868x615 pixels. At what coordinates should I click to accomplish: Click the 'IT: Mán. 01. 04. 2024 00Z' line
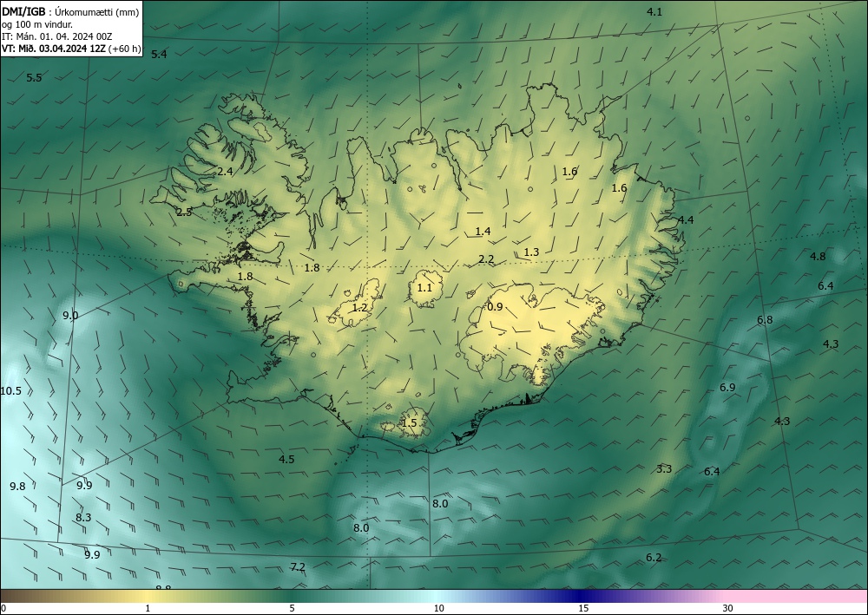pos(57,36)
